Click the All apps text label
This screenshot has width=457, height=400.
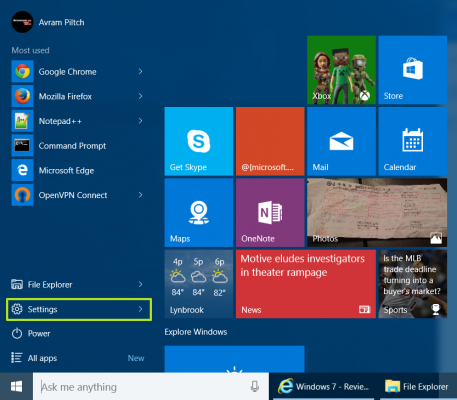pyautogui.click(x=42, y=358)
